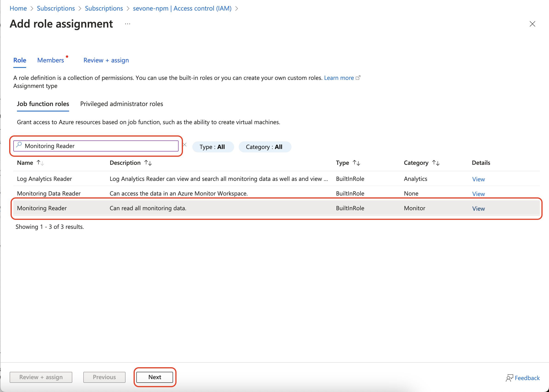Click the Feedback person icon

pyautogui.click(x=510, y=378)
